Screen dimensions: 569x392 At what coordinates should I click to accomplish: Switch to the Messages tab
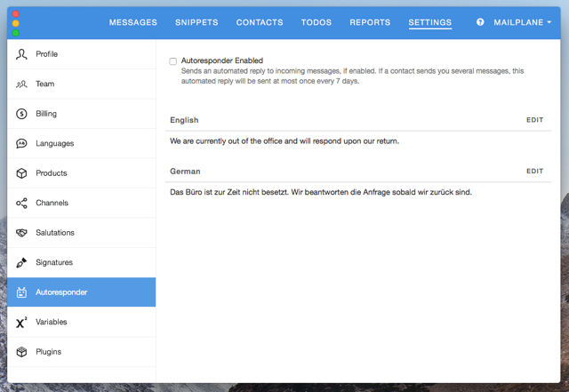coord(133,22)
